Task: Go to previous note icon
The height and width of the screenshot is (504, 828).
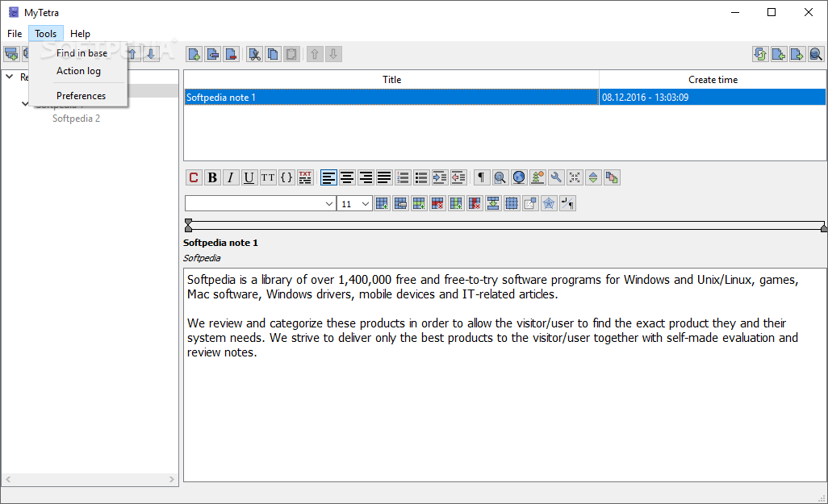Action: (779, 54)
